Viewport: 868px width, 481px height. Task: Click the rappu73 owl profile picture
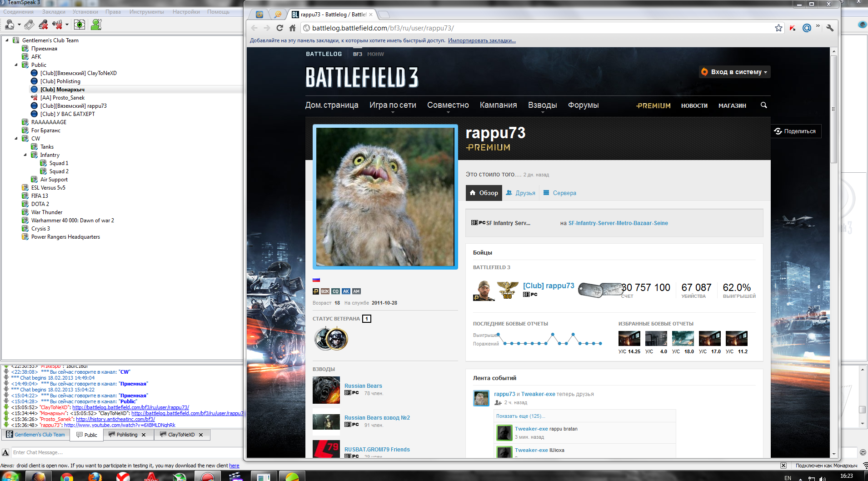click(x=385, y=197)
